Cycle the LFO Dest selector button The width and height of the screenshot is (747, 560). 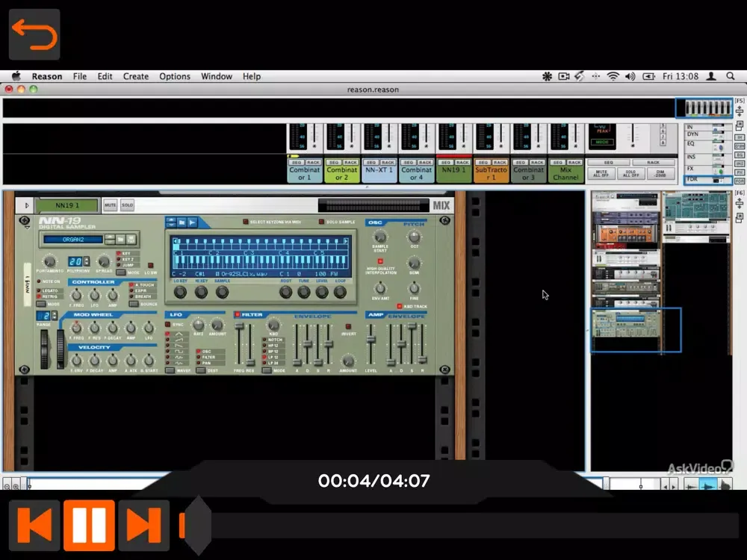pyautogui.click(x=200, y=370)
